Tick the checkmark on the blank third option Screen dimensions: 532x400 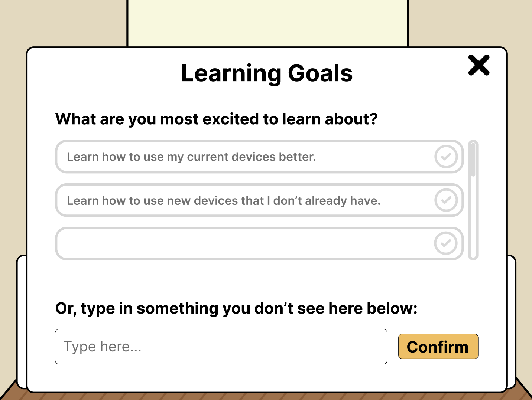coord(446,243)
